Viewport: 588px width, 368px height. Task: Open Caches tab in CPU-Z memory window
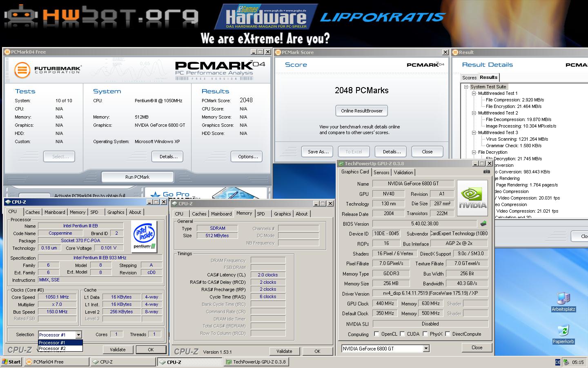tap(199, 214)
